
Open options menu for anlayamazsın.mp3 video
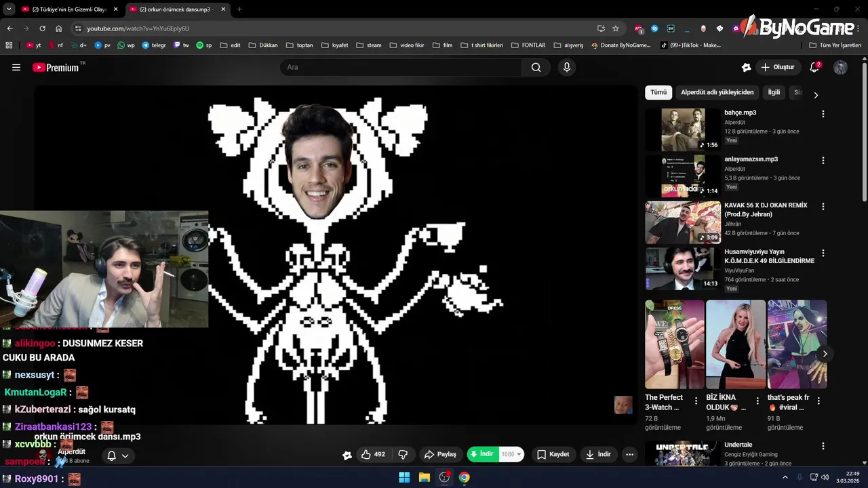823,161
